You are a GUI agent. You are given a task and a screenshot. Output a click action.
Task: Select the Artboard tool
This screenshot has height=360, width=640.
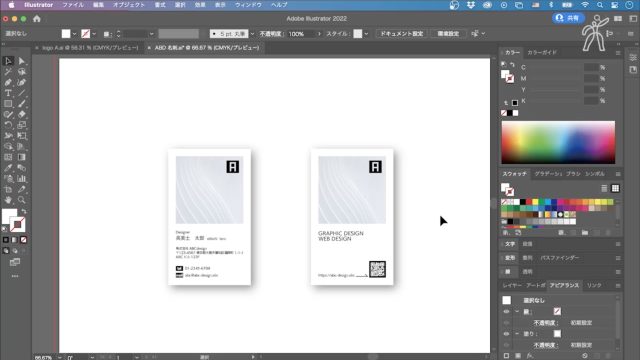coord(8,189)
